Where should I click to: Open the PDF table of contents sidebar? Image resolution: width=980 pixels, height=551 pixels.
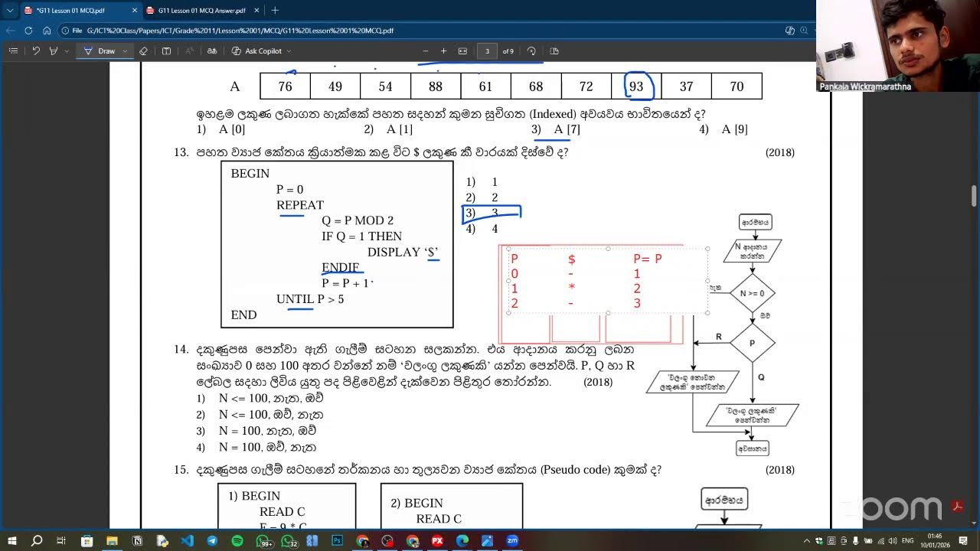click(13, 51)
